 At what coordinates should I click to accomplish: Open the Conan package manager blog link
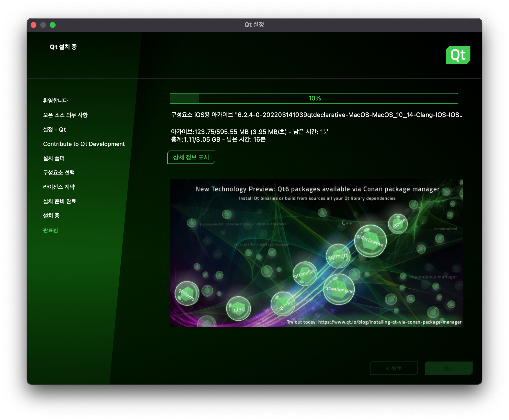click(x=389, y=322)
